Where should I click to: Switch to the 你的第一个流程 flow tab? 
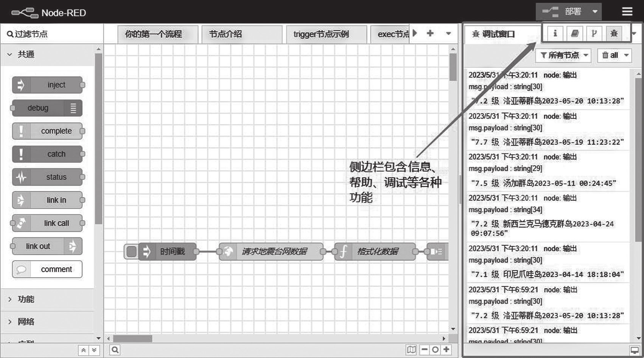pos(158,34)
